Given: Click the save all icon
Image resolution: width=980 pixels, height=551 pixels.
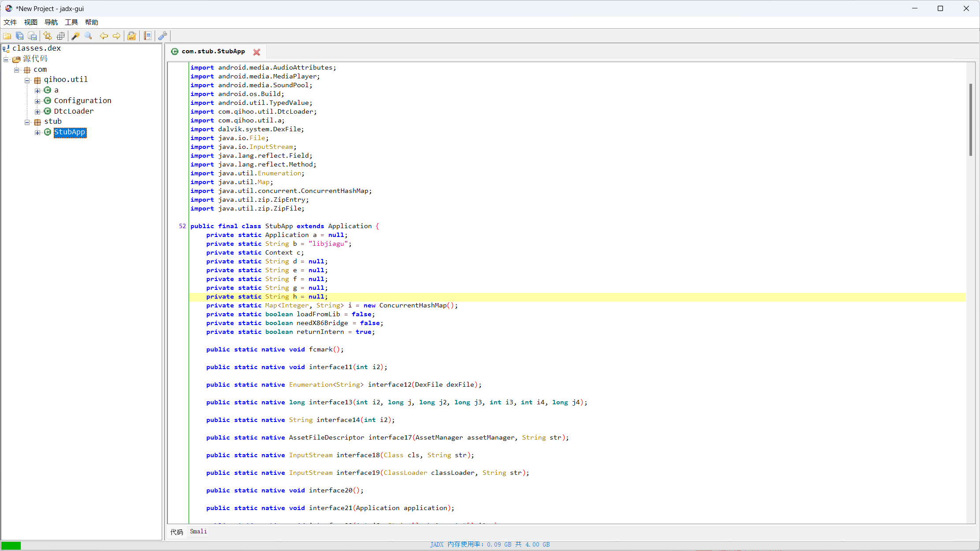Looking at the screenshot, I should click(19, 36).
